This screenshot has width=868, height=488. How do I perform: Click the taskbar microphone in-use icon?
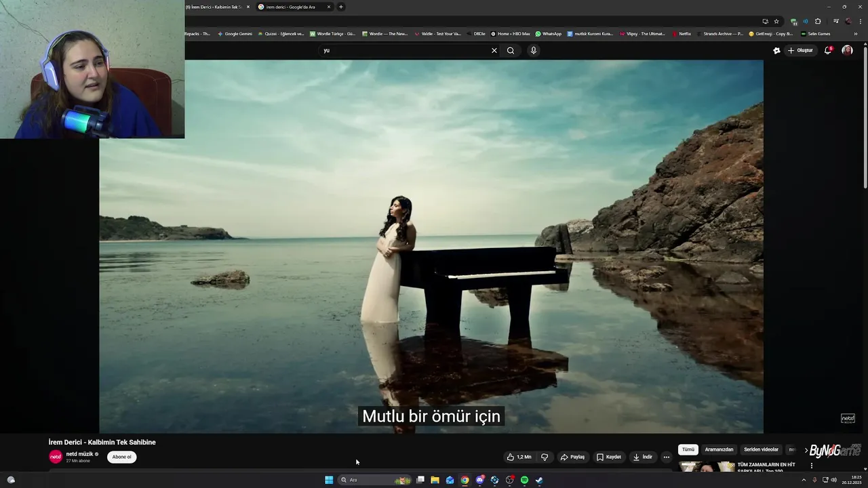point(814,480)
